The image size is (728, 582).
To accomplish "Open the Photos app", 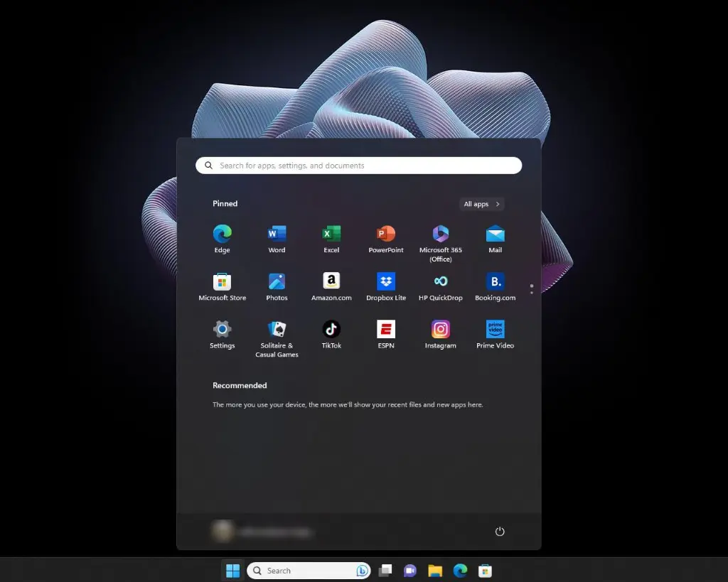I will [277, 281].
